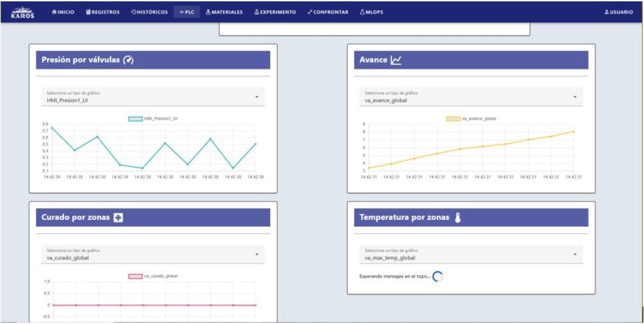Click the line chart icon beside Avance
This screenshot has width=644, height=324.
tap(396, 60)
